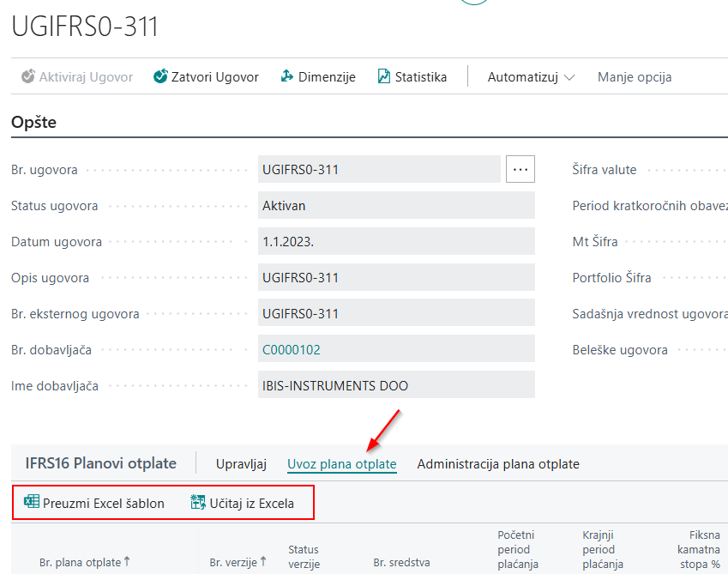The width and height of the screenshot is (728, 574).
Task: Click the Opis ugovora field
Action: click(396, 277)
